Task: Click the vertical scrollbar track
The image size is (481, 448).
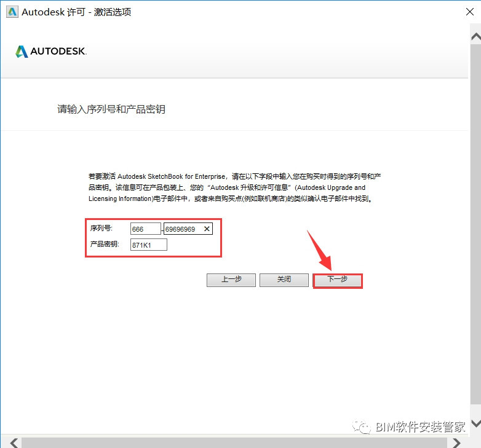Action: coord(476,224)
